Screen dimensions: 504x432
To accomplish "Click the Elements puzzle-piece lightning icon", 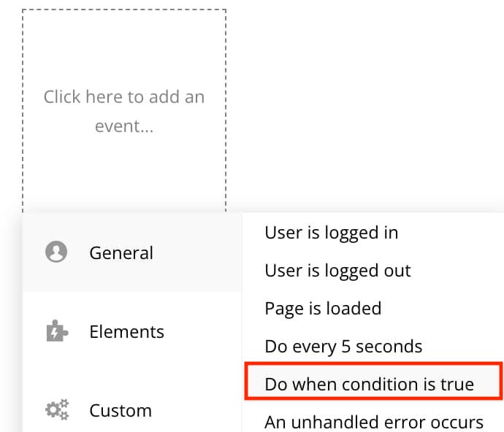I will pyautogui.click(x=57, y=331).
